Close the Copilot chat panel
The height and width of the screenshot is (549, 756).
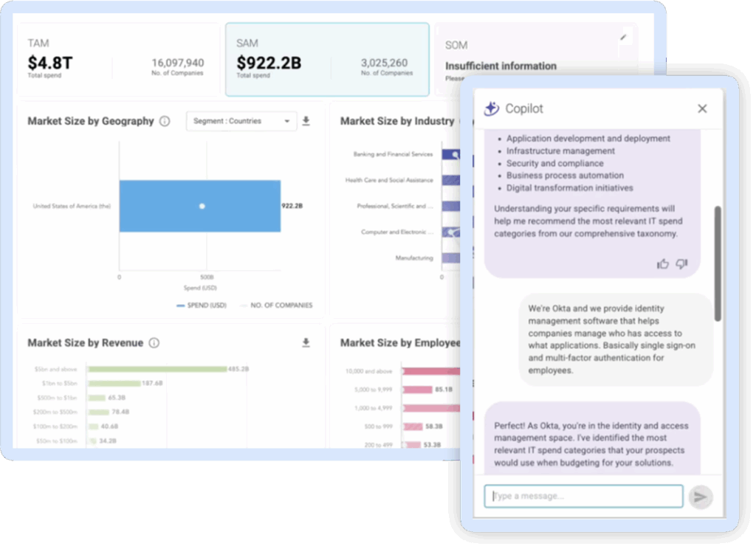[x=702, y=108]
